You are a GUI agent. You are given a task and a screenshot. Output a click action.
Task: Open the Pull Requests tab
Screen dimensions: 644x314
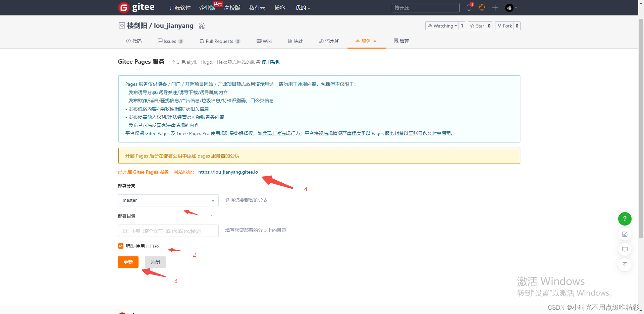[x=220, y=41]
